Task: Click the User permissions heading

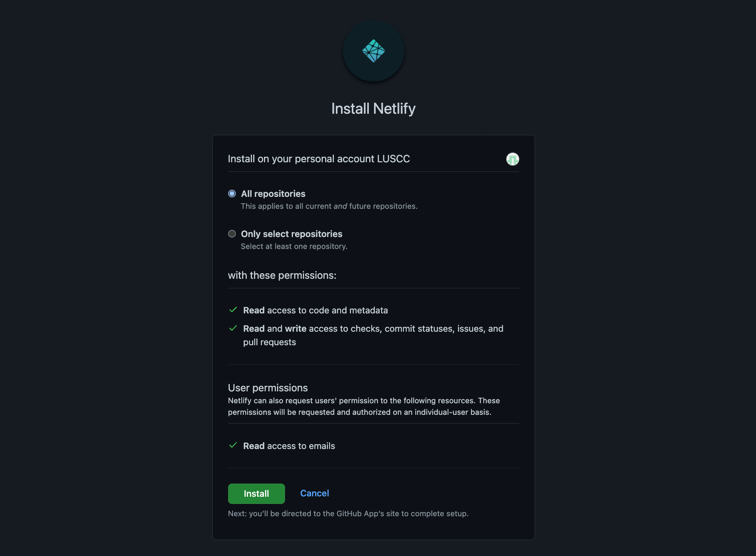Action: point(268,388)
